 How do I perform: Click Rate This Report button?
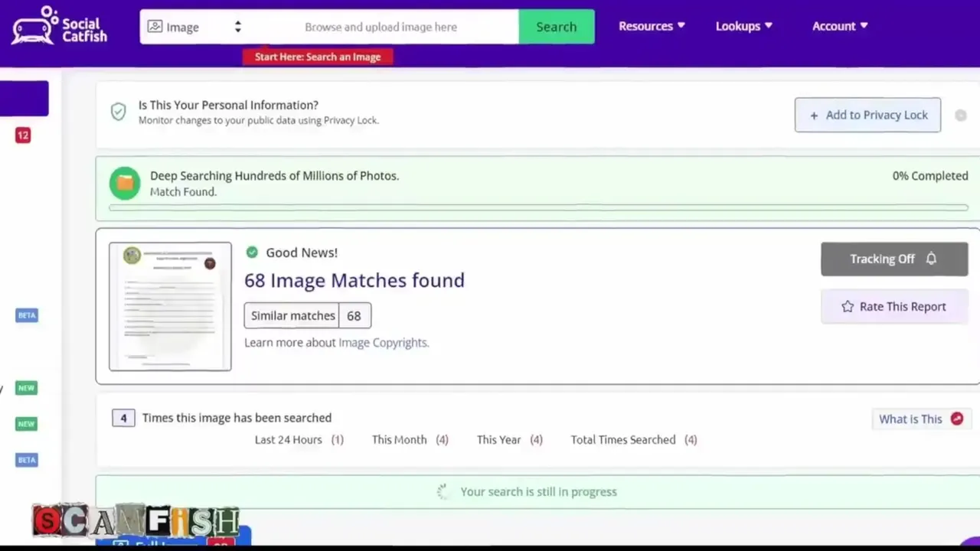pos(894,306)
